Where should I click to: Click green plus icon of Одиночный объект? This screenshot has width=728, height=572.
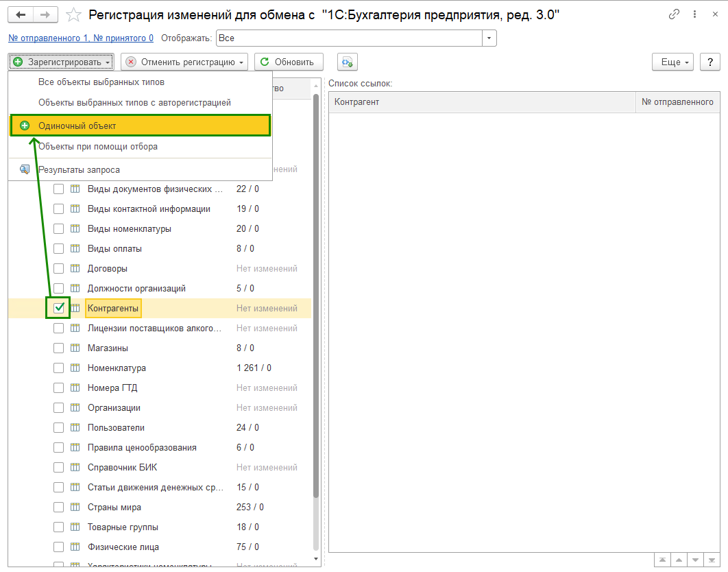25,126
